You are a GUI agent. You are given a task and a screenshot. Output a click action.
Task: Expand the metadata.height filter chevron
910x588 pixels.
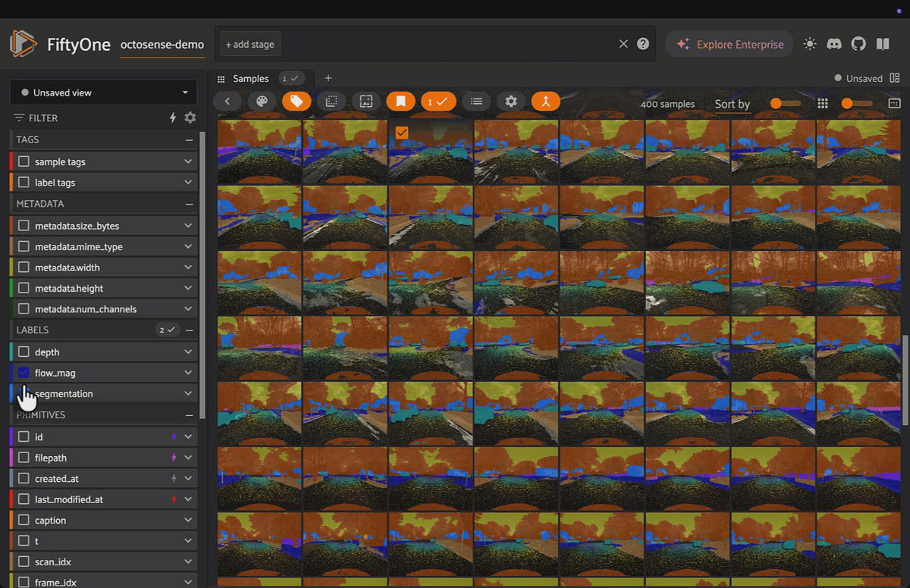188,289
